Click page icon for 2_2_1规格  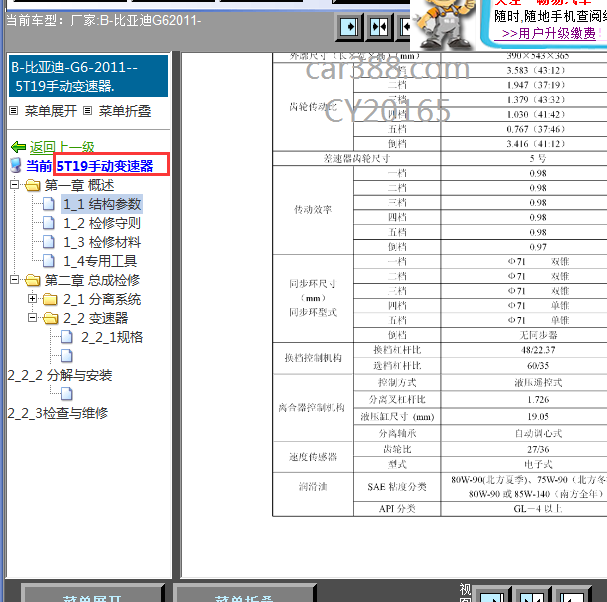[x=67, y=337]
